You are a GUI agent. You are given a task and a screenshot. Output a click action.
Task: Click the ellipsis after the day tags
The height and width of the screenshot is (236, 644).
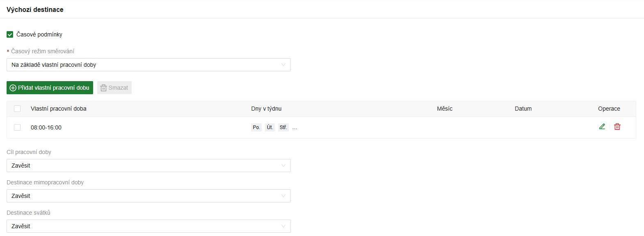[x=295, y=127]
